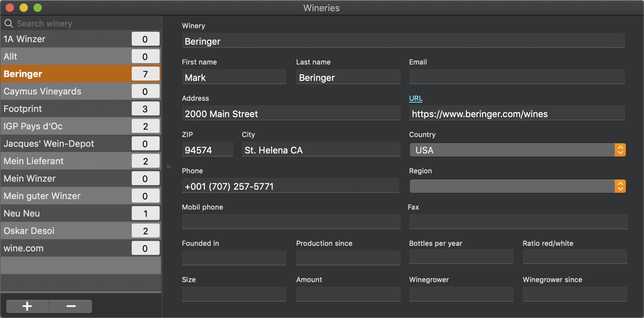Select wine.com winery row
Viewport: 644px width, 318px height.
81,248
